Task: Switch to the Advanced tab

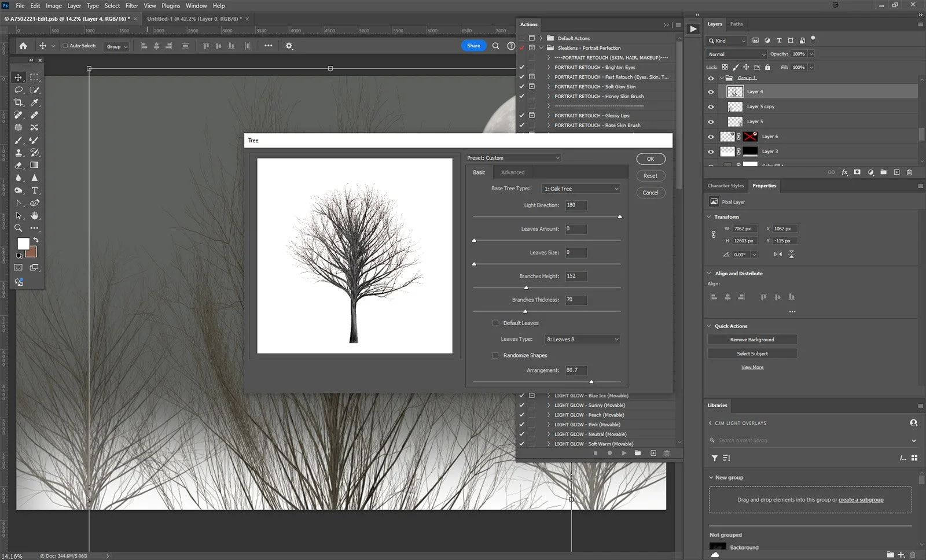Action: [513, 172]
